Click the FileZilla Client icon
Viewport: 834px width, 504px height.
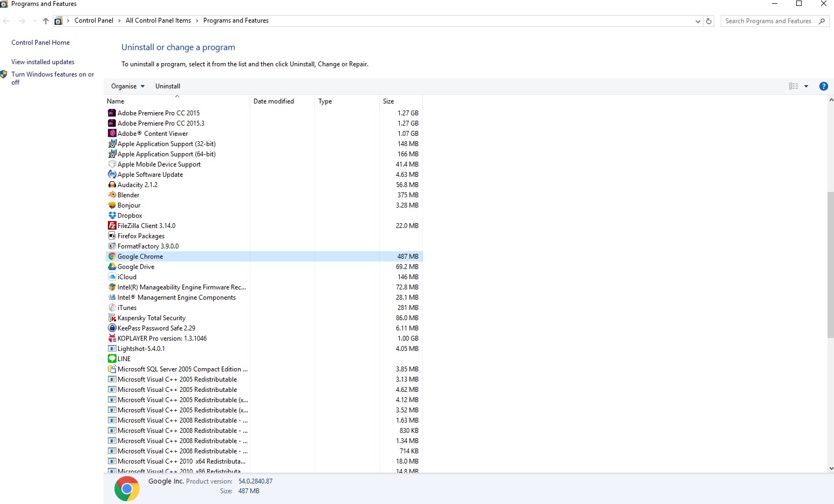coord(112,226)
